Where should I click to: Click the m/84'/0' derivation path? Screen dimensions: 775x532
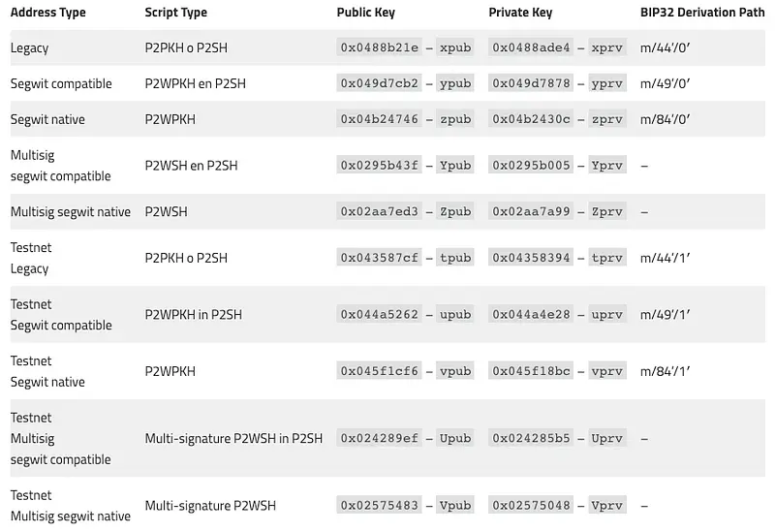pos(664,119)
